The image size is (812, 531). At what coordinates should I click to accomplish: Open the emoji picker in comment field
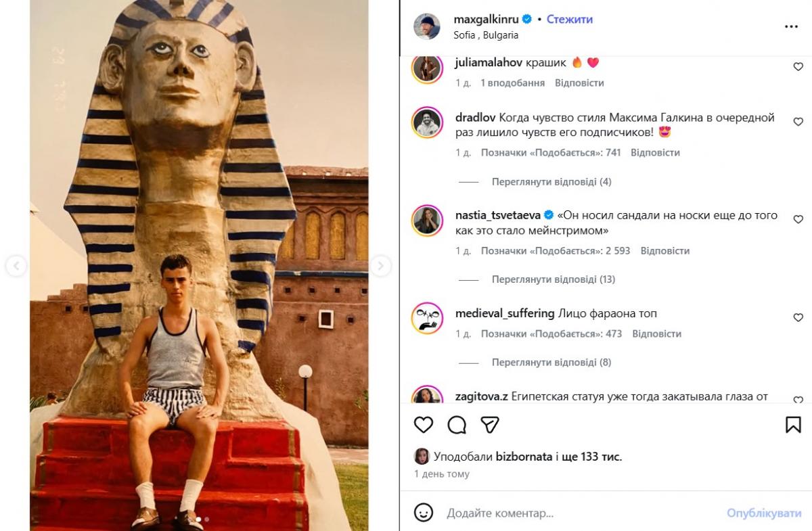(424, 513)
